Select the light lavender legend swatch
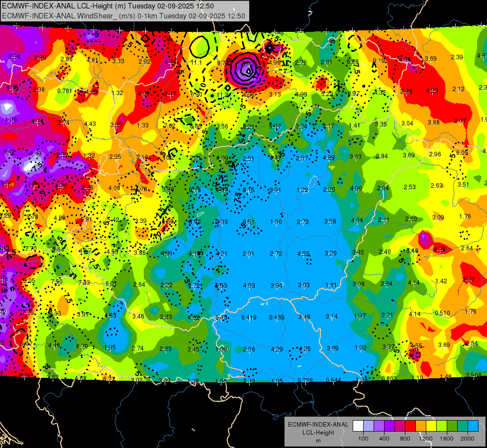 tap(369, 426)
